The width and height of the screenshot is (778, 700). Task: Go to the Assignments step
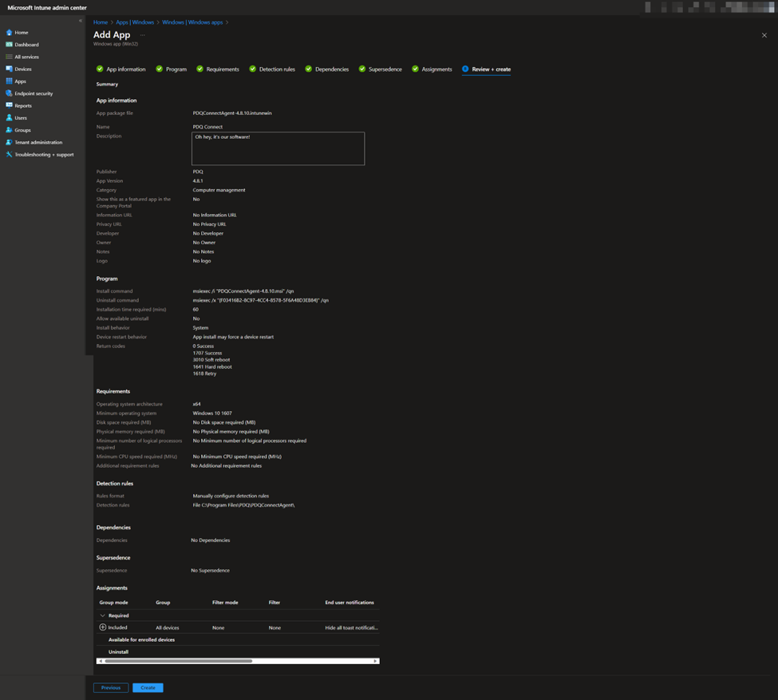pos(432,69)
